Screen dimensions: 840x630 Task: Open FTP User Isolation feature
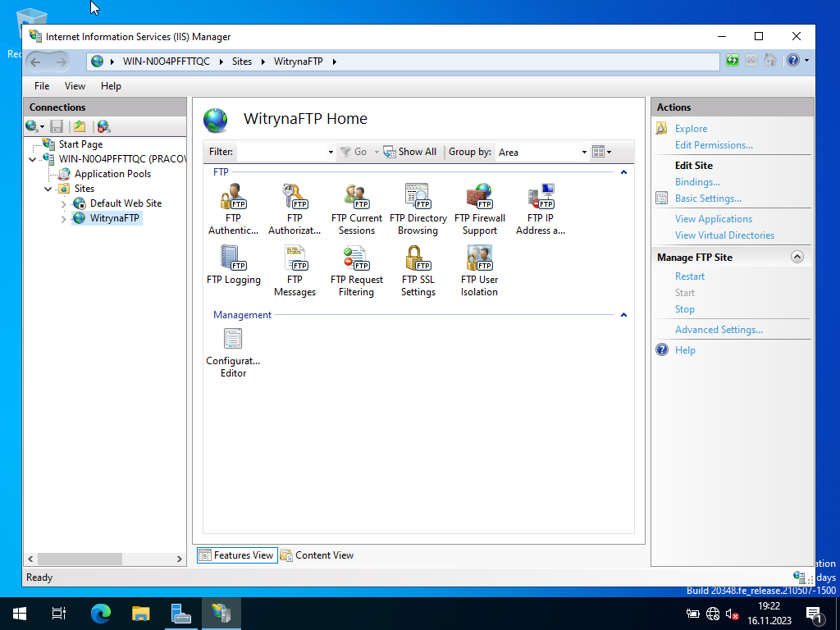click(479, 271)
